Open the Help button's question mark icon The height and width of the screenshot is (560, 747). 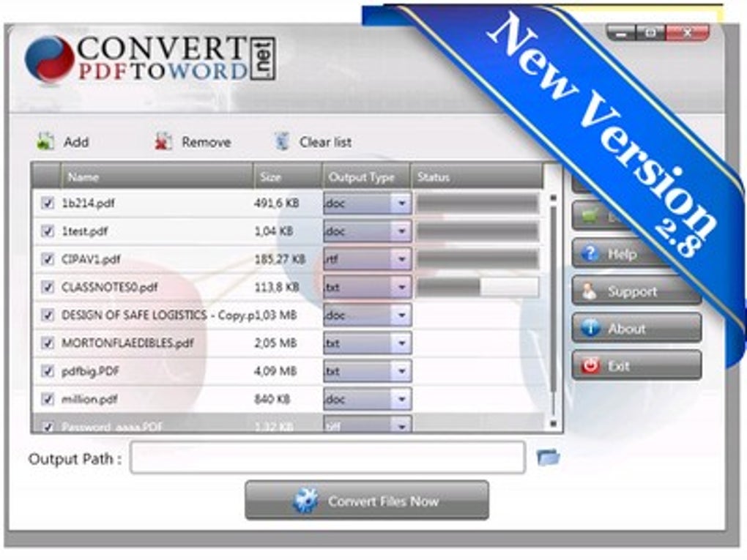point(591,253)
